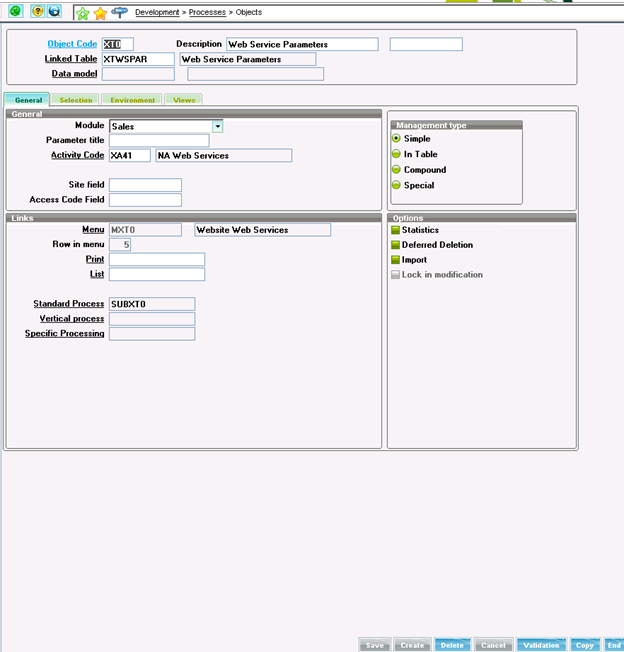Select the Compound management type
Screen dimensions: 624x652
point(396,170)
